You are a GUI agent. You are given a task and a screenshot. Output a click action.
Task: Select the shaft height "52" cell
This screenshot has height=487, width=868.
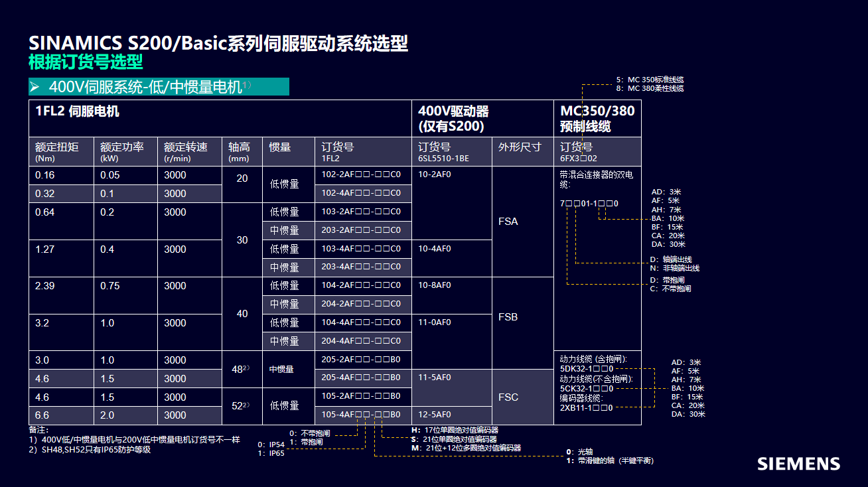pyautogui.click(x=242, y=406)
